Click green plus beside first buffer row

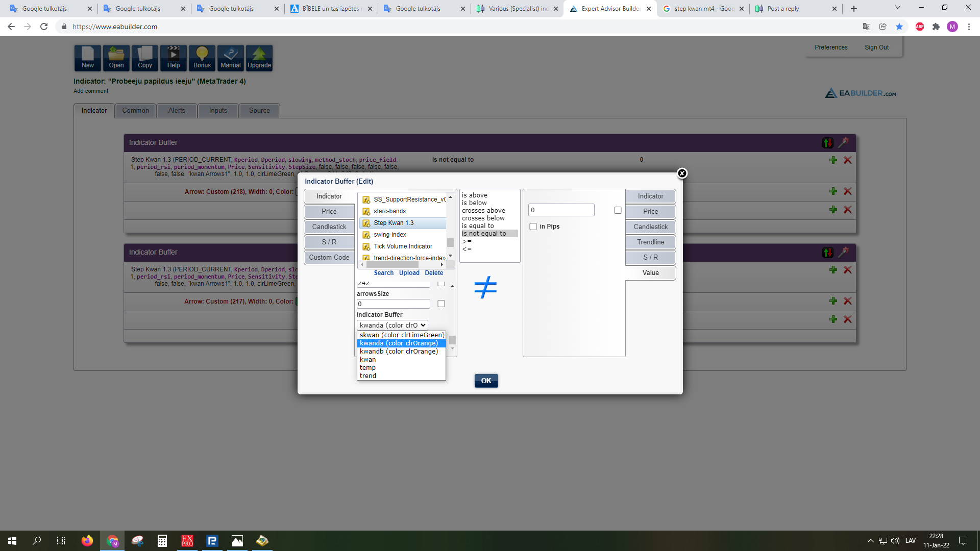[x=833, y=160]
